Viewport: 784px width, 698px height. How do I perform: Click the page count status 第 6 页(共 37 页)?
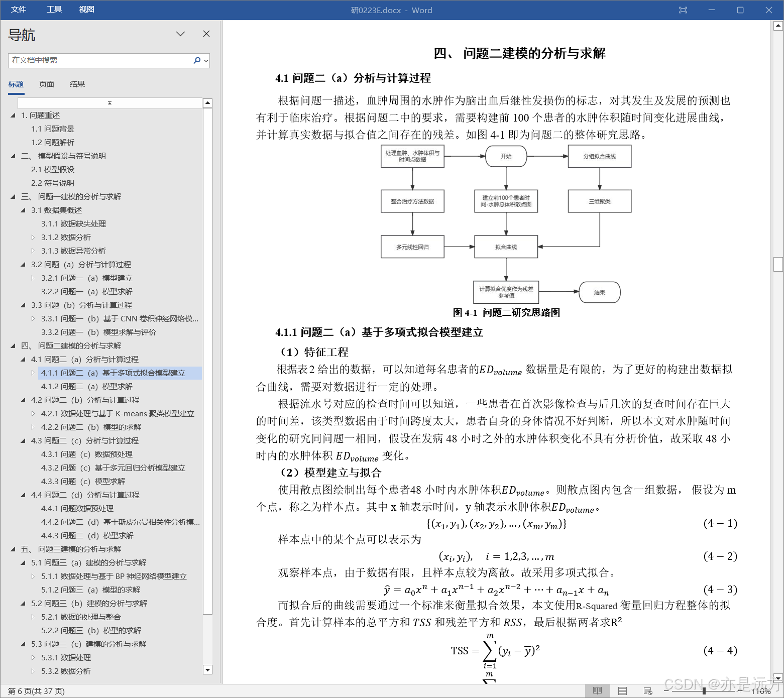36,691
